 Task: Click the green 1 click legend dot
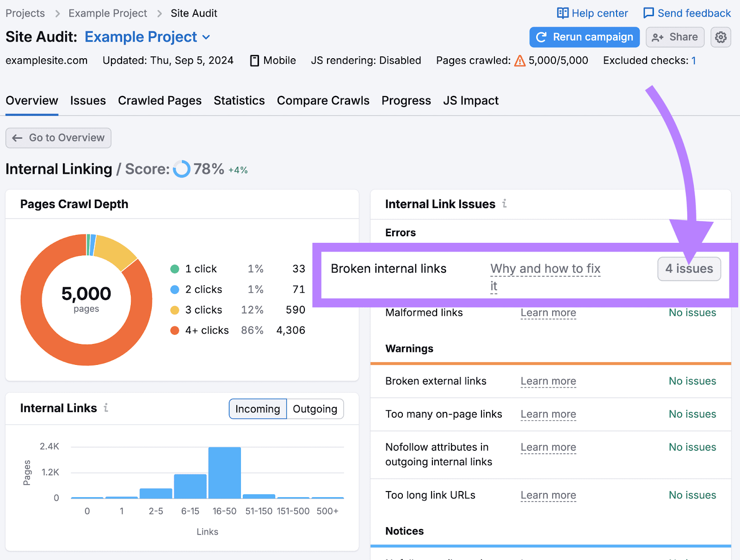174,269
